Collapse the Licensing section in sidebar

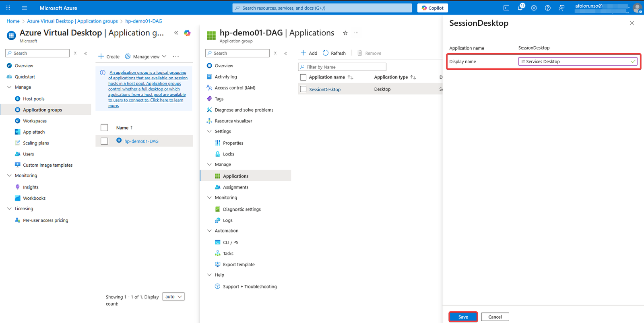tap(10, 209)
